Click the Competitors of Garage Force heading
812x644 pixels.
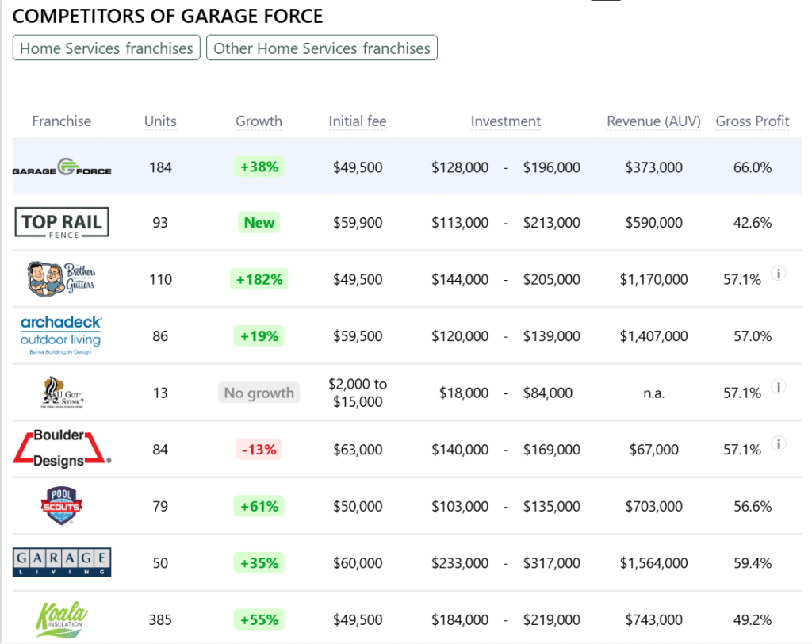167,16
